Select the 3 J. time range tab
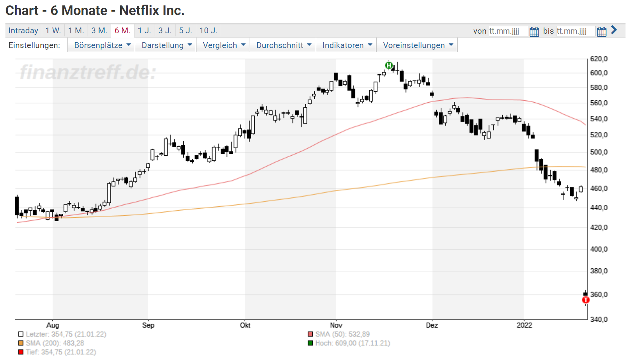Viewport: 629px width, 364px height. coord(165,31)
